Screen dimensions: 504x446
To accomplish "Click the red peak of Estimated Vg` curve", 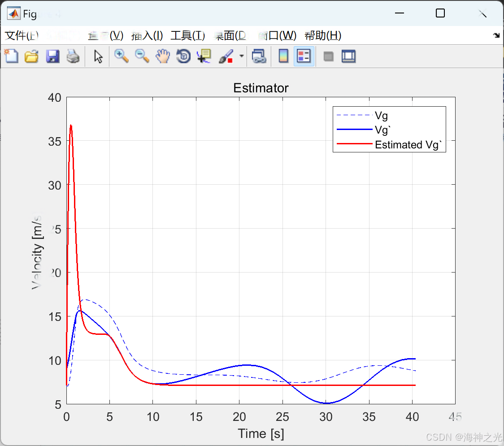I will click(x=71, y=126).
